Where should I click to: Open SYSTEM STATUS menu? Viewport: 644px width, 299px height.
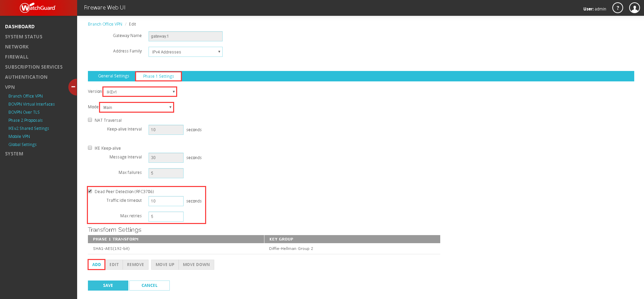coord(24,37)
